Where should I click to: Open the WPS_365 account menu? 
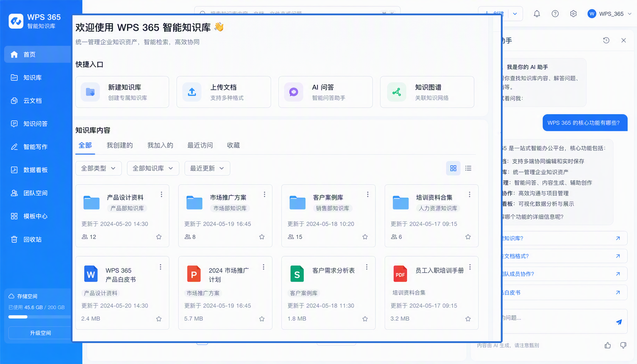(609, 14)
